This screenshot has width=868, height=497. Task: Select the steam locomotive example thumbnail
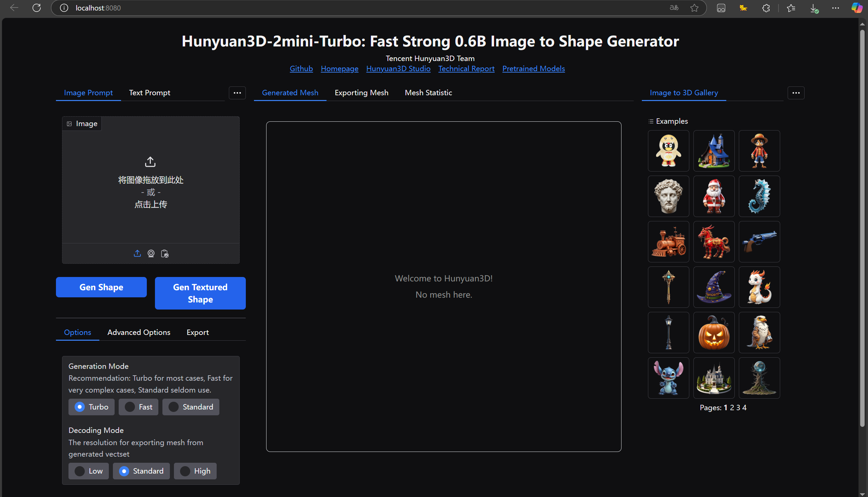point(668,242)
